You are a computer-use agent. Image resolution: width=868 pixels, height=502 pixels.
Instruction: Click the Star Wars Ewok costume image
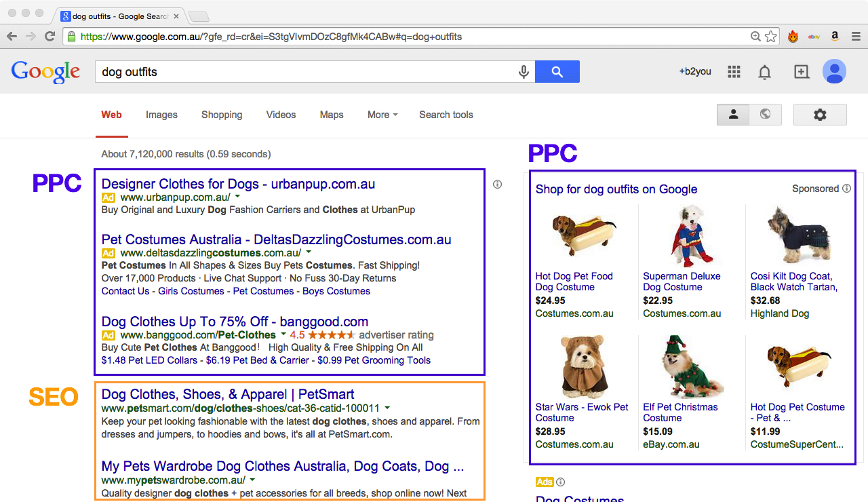(583, 366)
